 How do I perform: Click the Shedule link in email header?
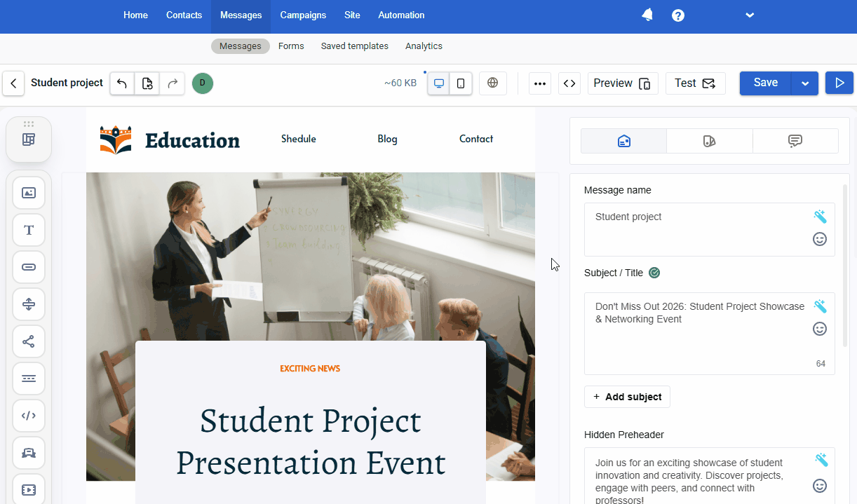point(299,139)
